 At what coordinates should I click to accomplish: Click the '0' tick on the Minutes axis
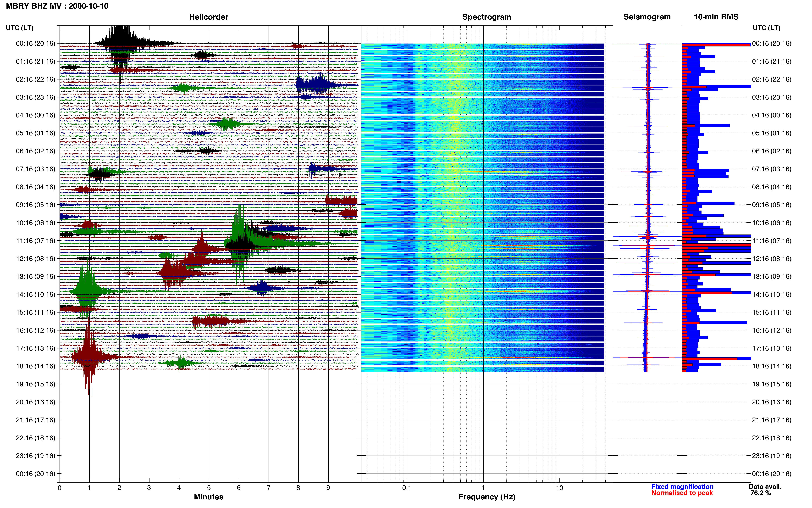pyautogui.click(x=59, y=488)
